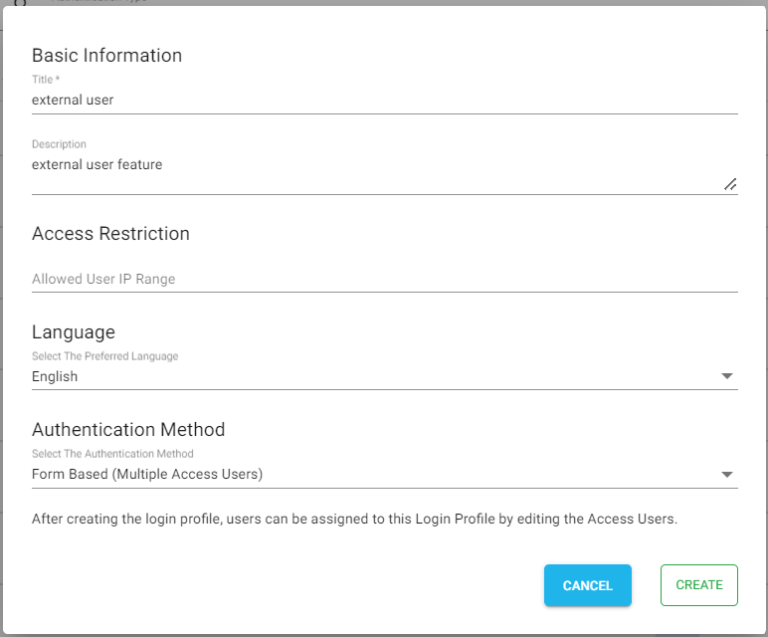
Task: Click the note about assigning Access Users
Action: point(355,519)
